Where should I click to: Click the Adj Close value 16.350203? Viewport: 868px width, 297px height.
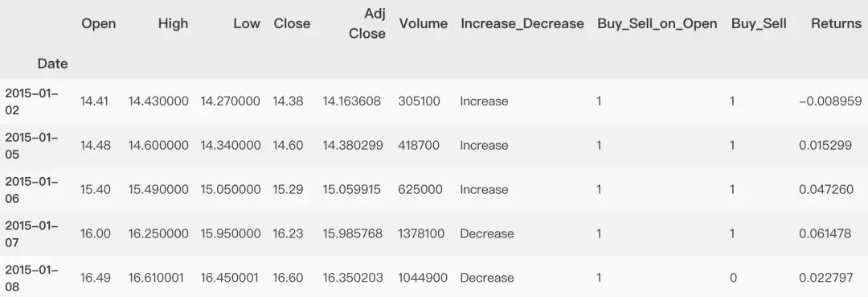click(x=353, y=278)
